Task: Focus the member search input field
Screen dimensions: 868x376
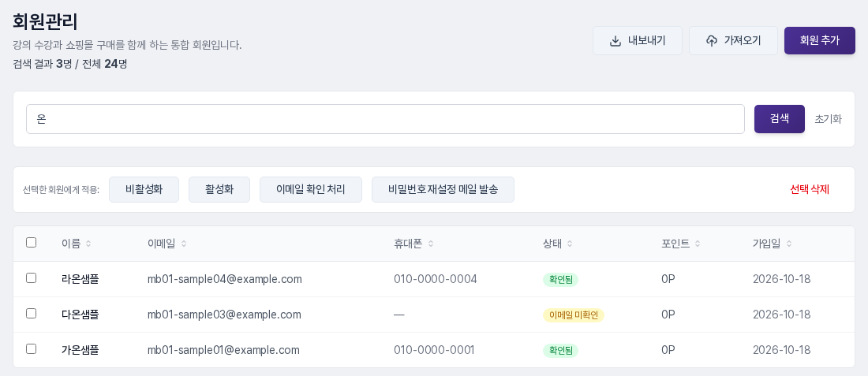Action: click(385, 119)
